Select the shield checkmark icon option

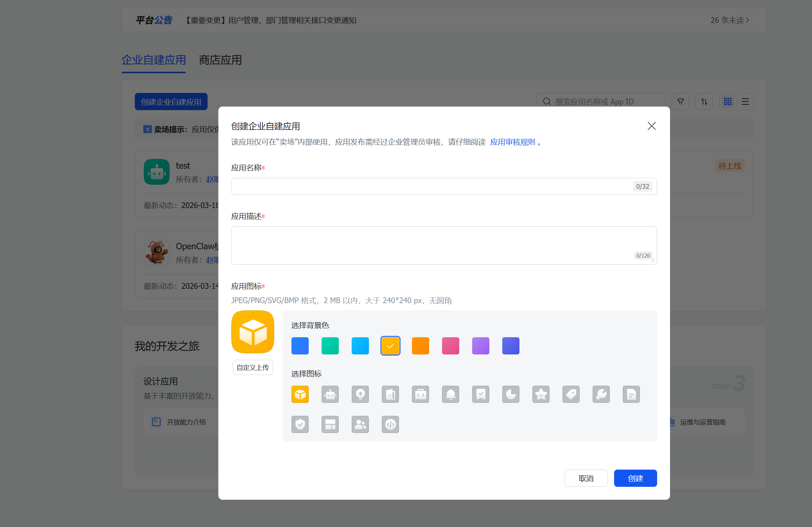tap(300, 425)
